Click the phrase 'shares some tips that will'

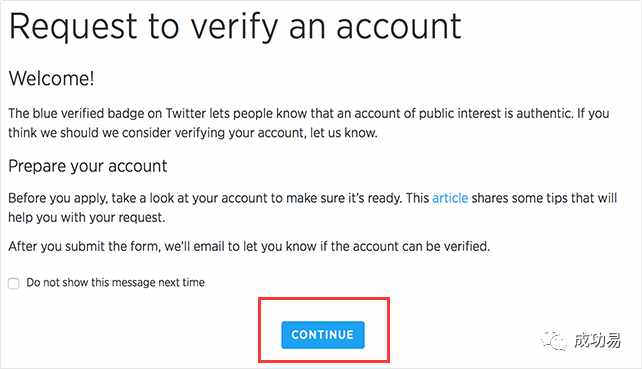544,198
